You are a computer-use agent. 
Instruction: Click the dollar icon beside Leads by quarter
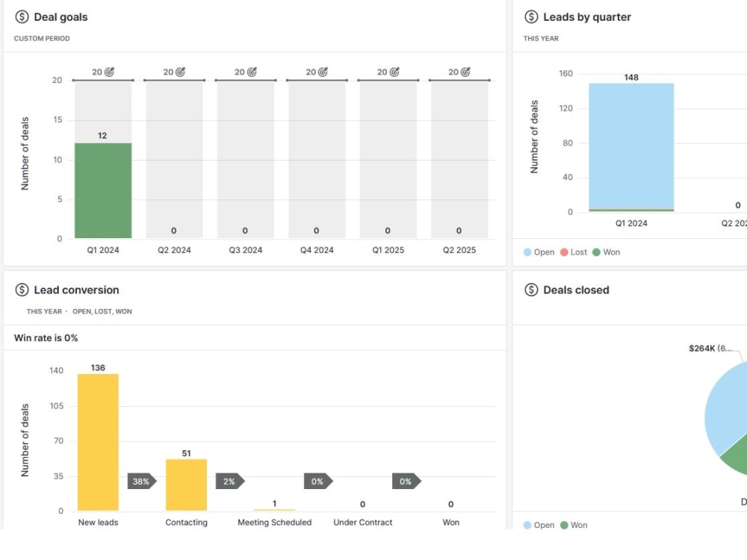click(x=531, y=17)
